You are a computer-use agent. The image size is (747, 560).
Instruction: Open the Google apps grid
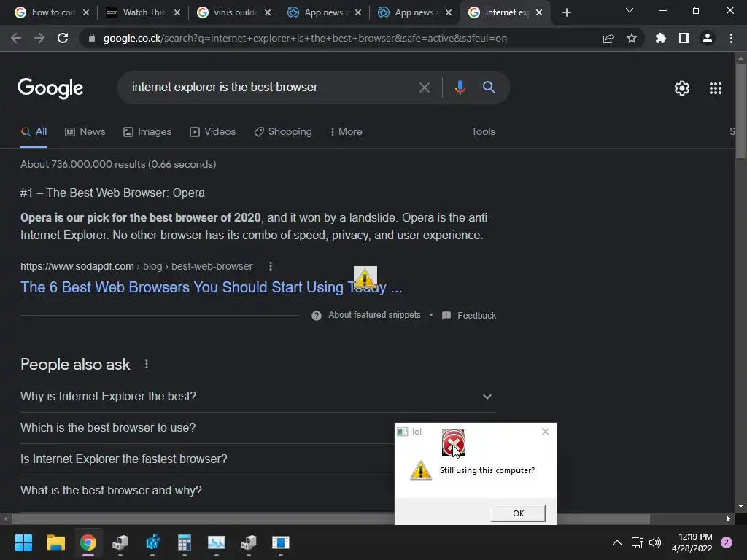(716, 88)
